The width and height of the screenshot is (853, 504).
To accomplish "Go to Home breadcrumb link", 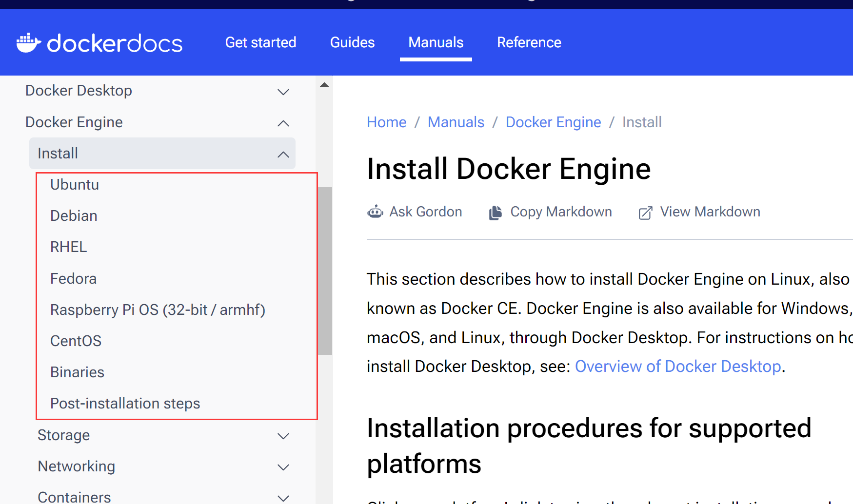I will [x=387, y=122].
